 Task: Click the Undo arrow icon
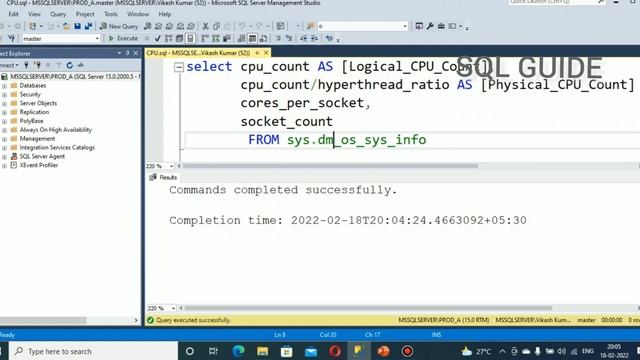coord(242,26)
